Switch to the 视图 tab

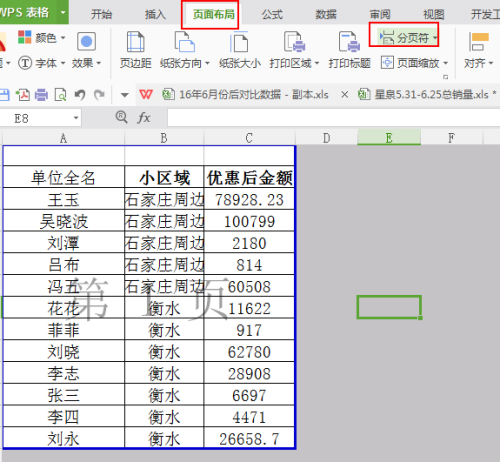click(434, 14)
